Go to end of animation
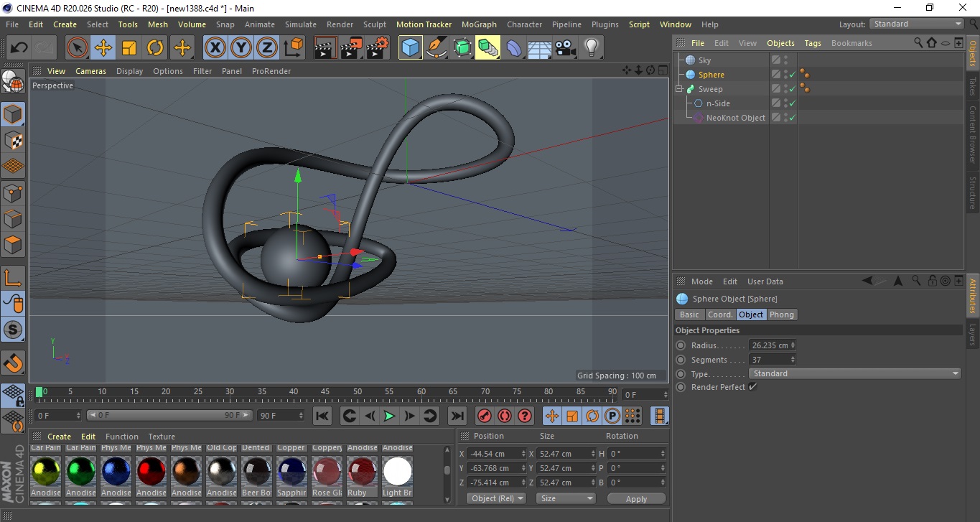 pyautogui.click(x=457, y=416)
